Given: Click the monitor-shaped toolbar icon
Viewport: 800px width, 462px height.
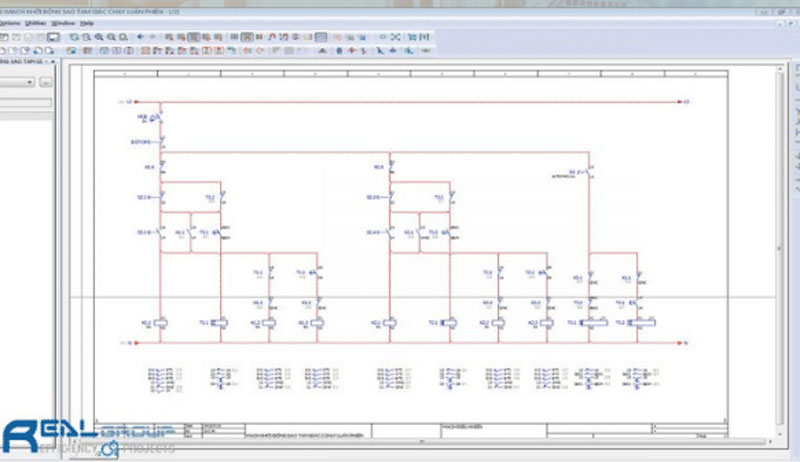Looking at the screenshot, I should point(53,37).
